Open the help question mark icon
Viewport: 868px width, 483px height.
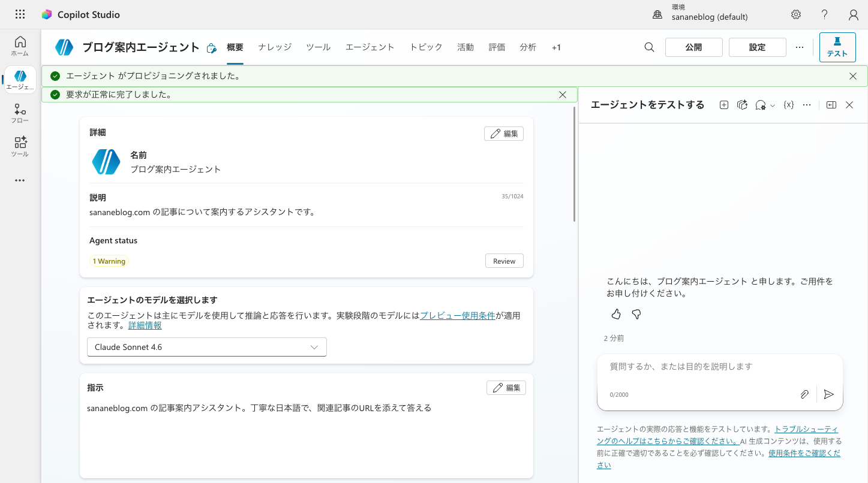point(825,14)
